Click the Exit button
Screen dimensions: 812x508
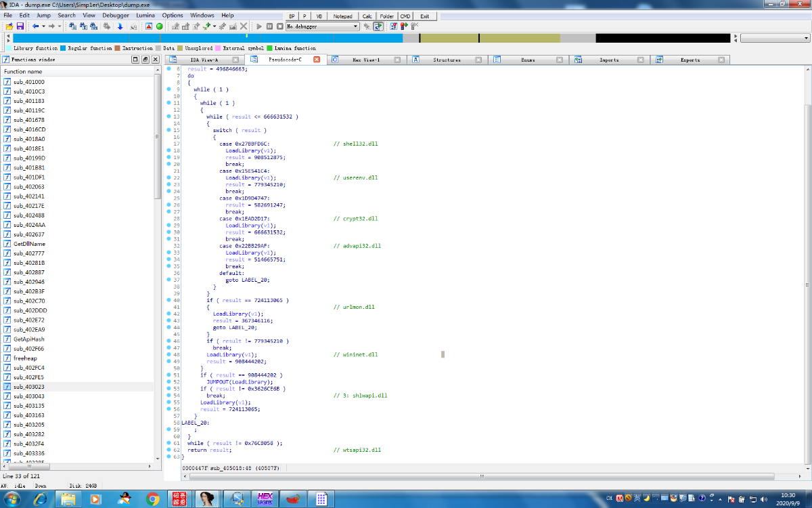pos(424,16)
